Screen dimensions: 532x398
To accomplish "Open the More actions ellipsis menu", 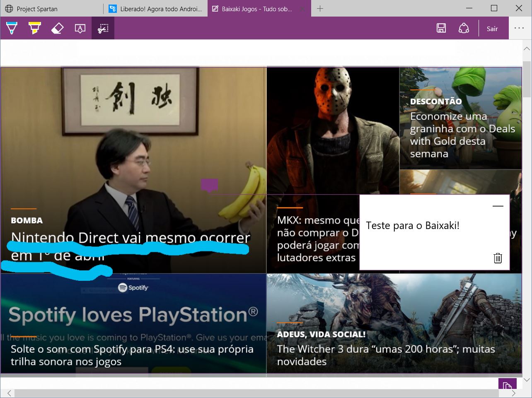I will (x=519, y=28).
